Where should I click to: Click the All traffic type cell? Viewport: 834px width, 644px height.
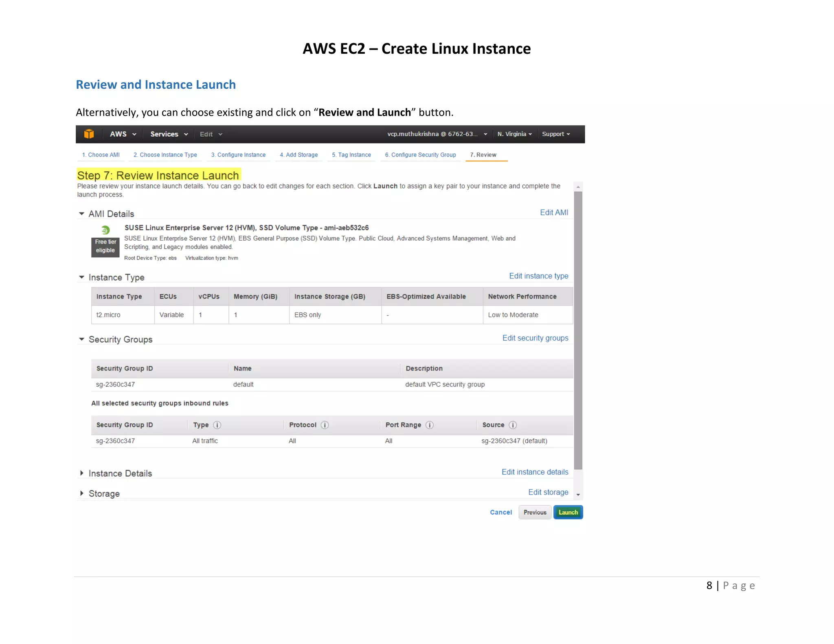coord(205,441)
